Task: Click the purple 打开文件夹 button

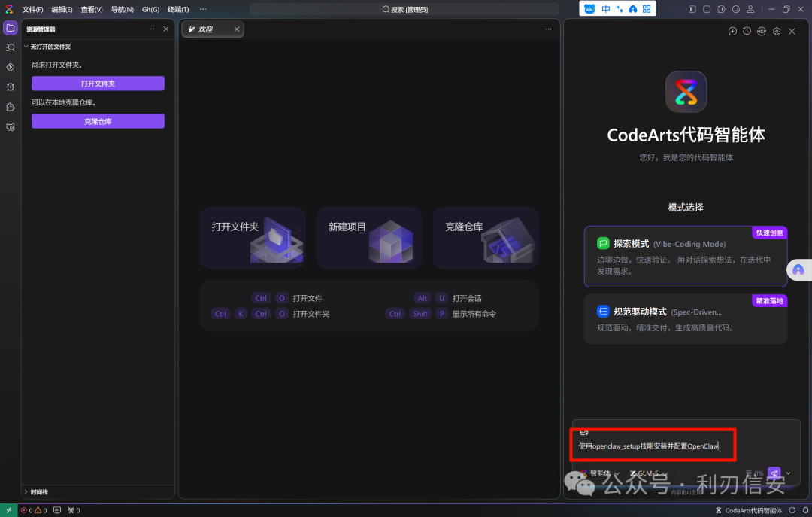Action: click(x=98, y=84)
